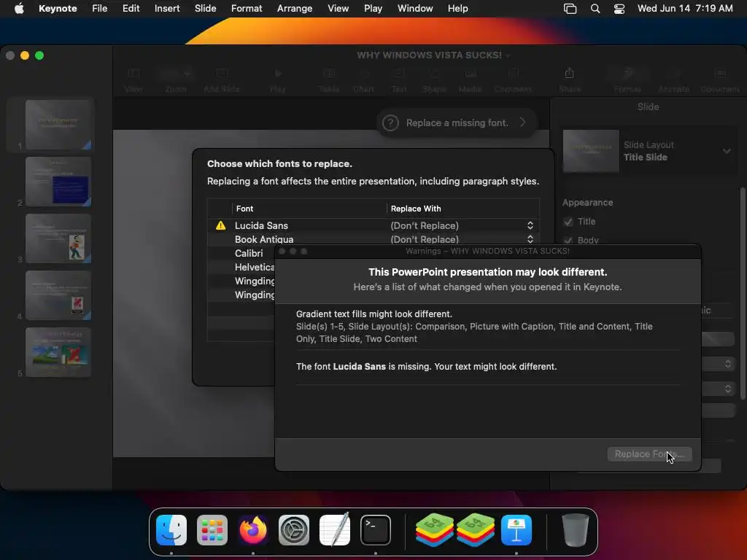747x560 pixels.
Task: Open the Arrange menu
Action: (x=295, y=8)
